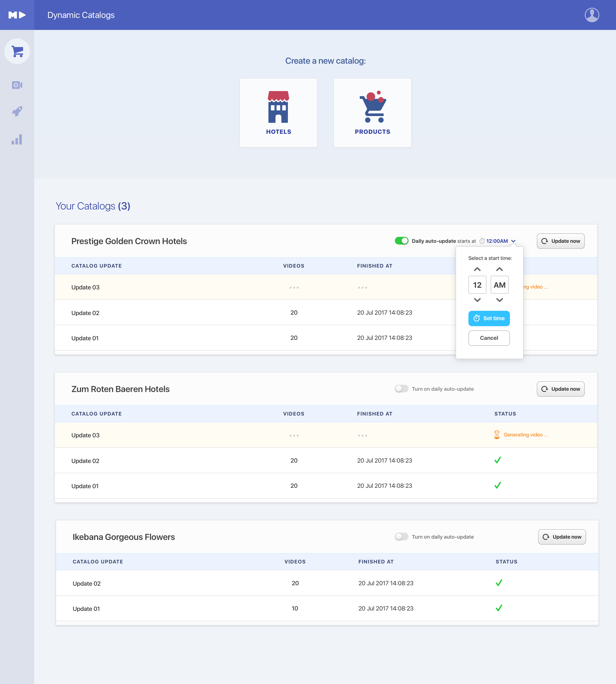Click the Set time button
This screenshot has height=684, width=616.
pyautogui.click(x=489, y=318)
